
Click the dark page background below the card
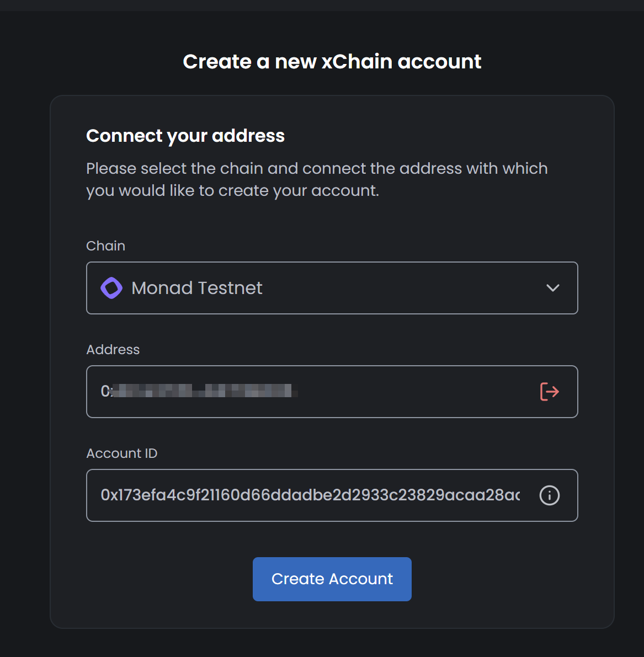(x=331, y=644)
